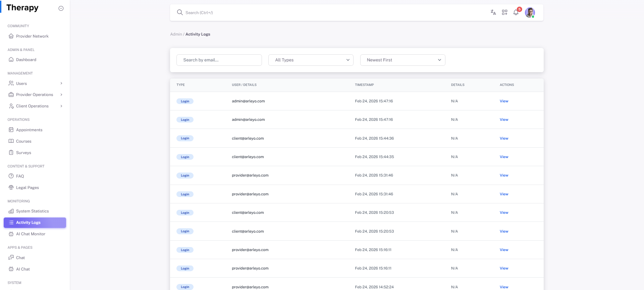Click the ACTIONS column header
Screen dimensions: 644x290
coord(507,85)
